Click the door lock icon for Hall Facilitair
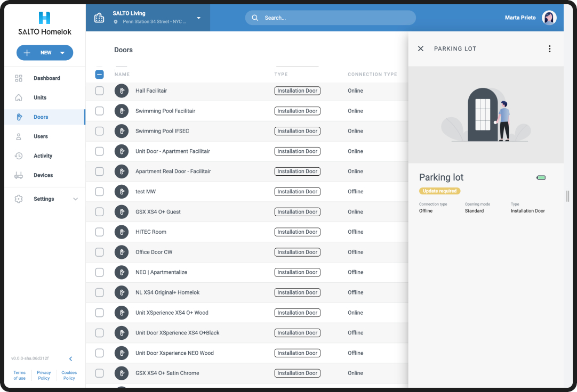 click(122, 91)
